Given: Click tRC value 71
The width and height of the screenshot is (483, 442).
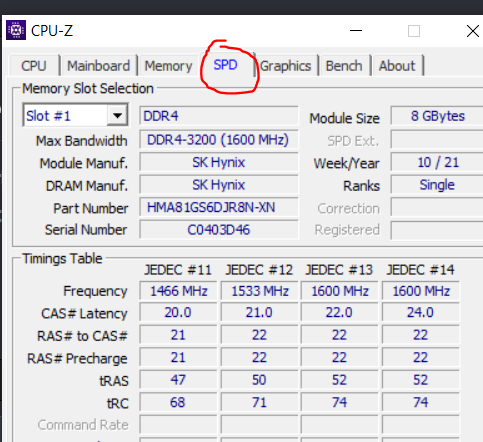Looking at the screenshot, I should [x=259, y=402].
